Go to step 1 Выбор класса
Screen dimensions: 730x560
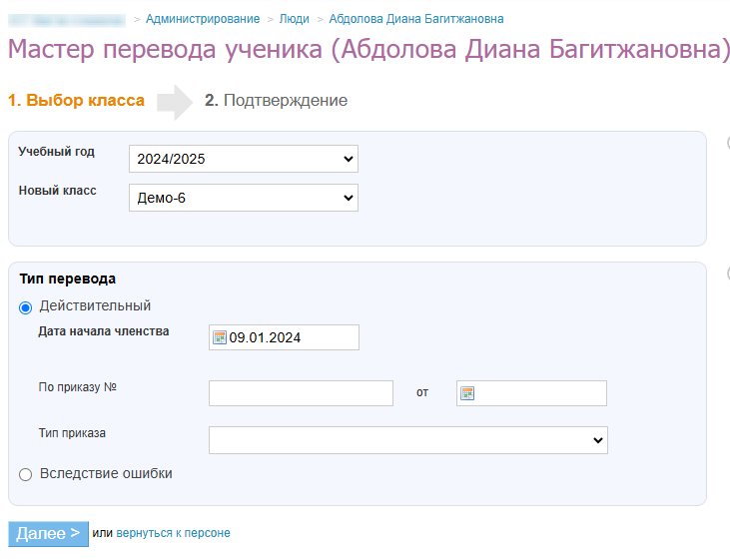coord(76,101)
